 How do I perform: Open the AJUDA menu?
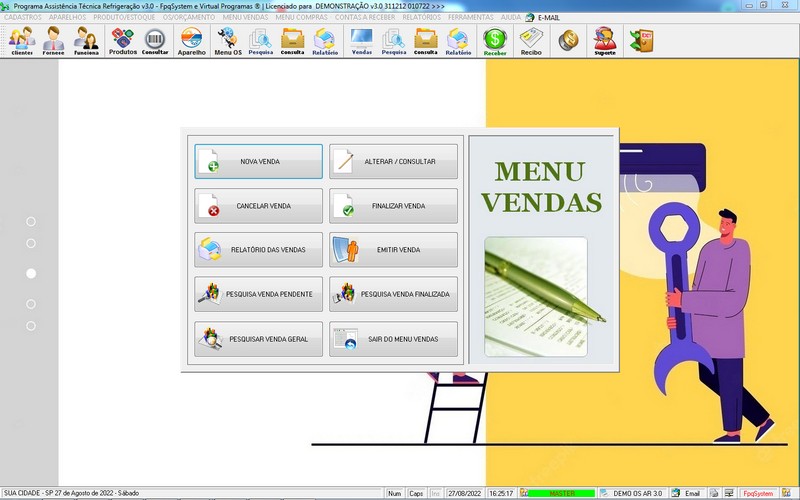click(x=511, y=17)
